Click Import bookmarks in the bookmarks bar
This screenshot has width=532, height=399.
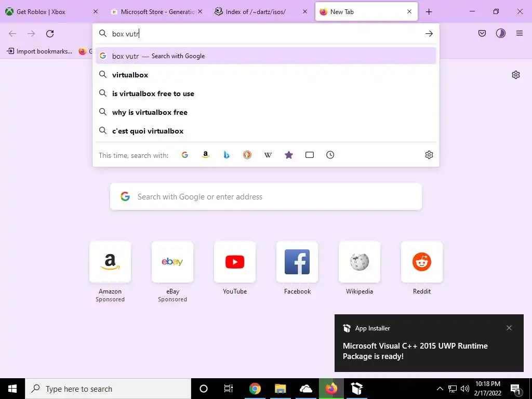pyautogui.click(x=39, y=51)
